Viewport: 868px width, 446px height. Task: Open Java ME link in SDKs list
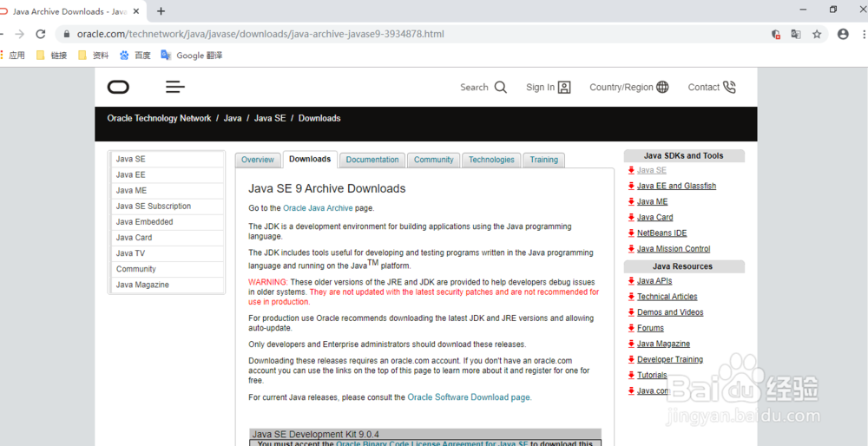pos(652,201)
